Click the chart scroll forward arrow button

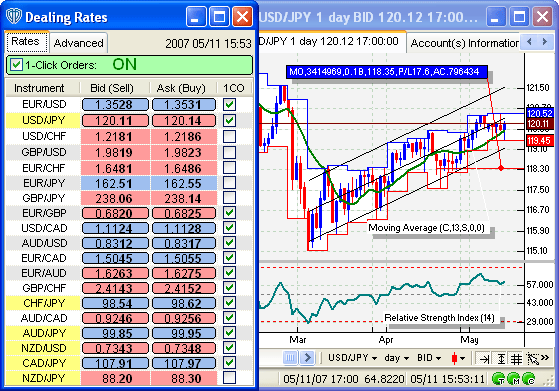(307, 357)
